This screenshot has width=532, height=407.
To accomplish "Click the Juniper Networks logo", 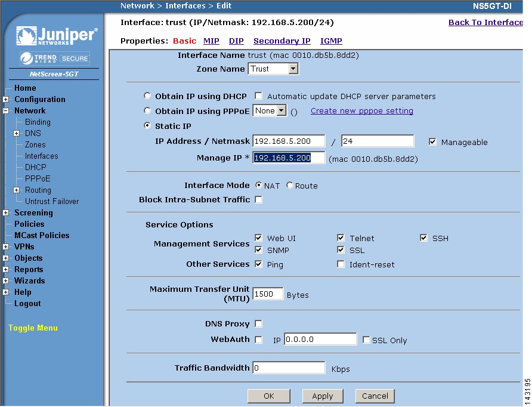I will pos(57,36).
